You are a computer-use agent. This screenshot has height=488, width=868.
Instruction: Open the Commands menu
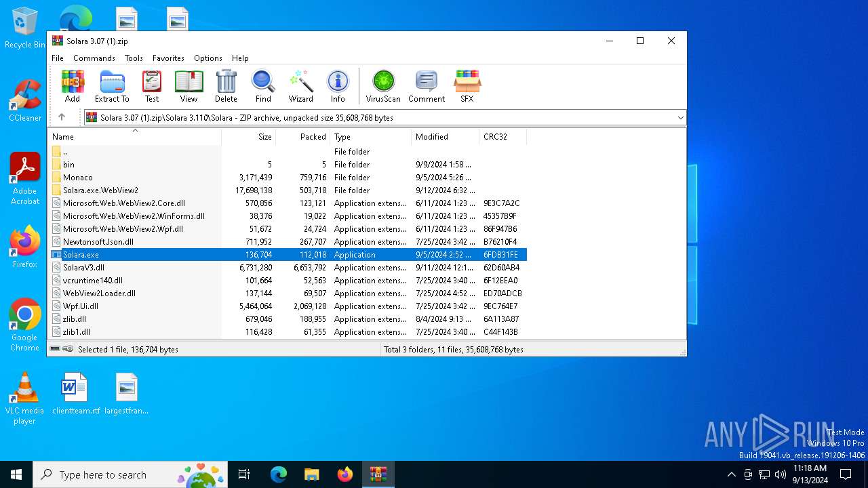click(94, 58)
